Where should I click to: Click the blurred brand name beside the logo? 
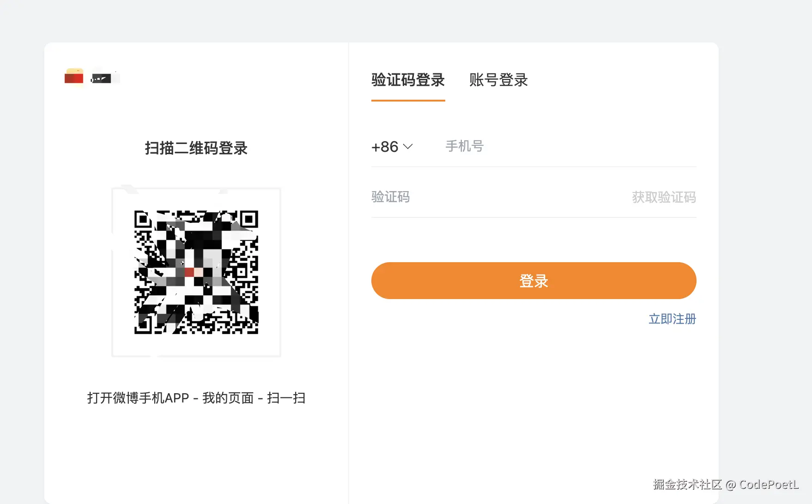(x=105, y=77)
